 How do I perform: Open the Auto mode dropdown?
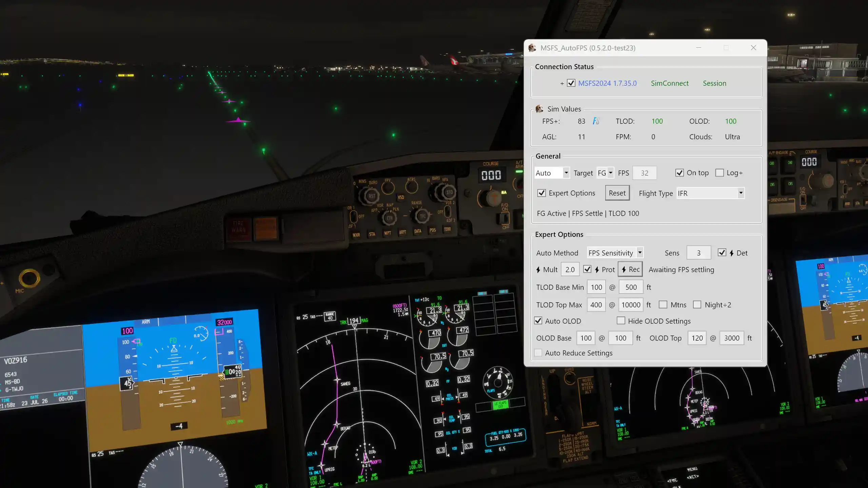pyautogui.click(x=552, y=173)
